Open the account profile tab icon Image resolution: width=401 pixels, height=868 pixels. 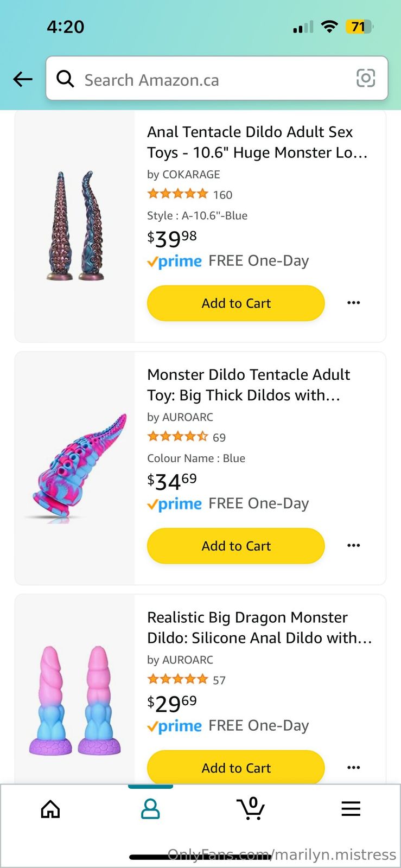point(150,809)
